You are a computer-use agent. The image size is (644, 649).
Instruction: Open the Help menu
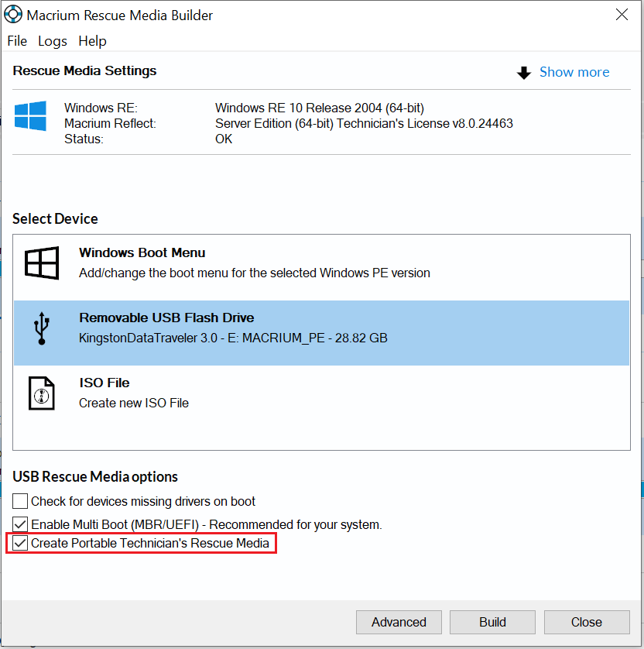[x=92, y=41]
